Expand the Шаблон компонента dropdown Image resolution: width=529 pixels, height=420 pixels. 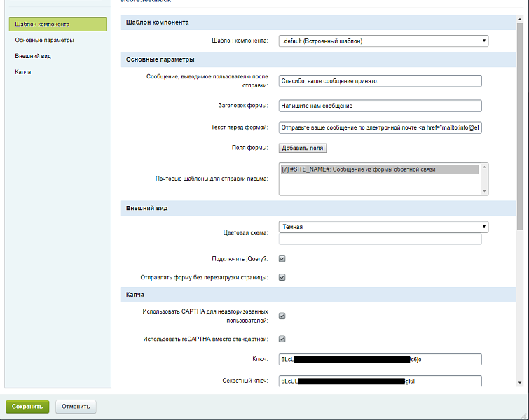click(383, 41)
